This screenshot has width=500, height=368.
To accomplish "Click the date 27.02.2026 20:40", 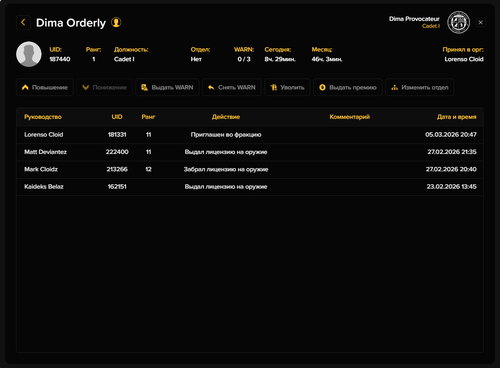I will click(451, 169).
